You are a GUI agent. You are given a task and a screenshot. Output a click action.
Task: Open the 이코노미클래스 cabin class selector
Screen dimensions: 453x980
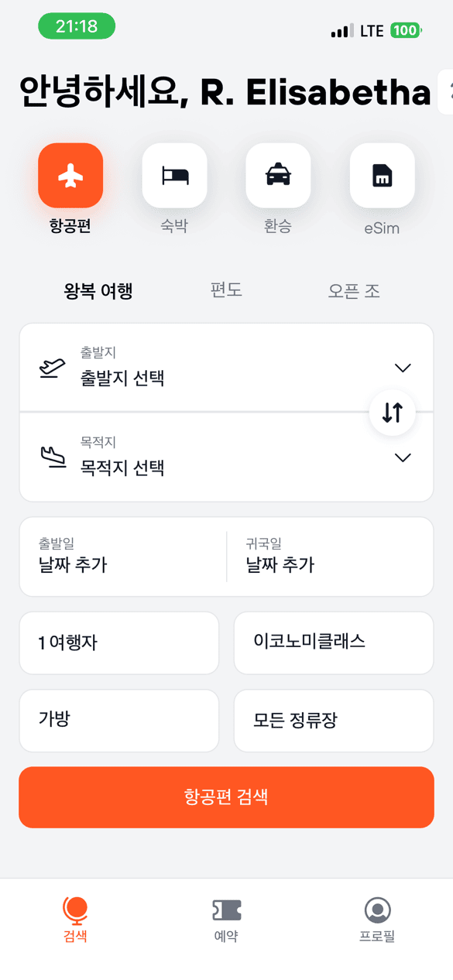(x=333, y=643)
